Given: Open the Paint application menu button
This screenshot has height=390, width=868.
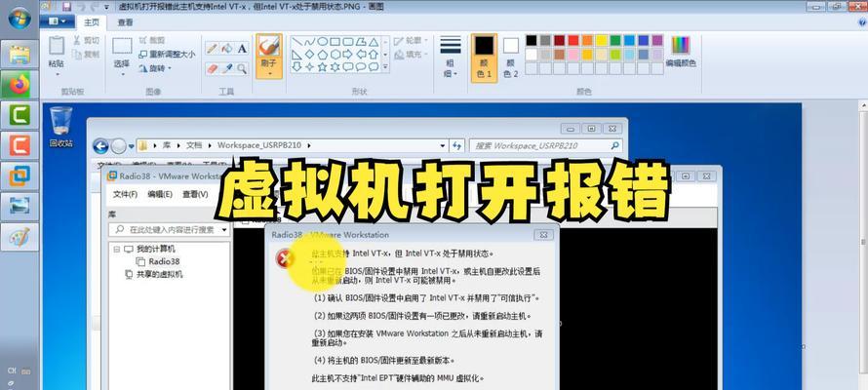Looking at the screenshot, I should click(57, 22).
